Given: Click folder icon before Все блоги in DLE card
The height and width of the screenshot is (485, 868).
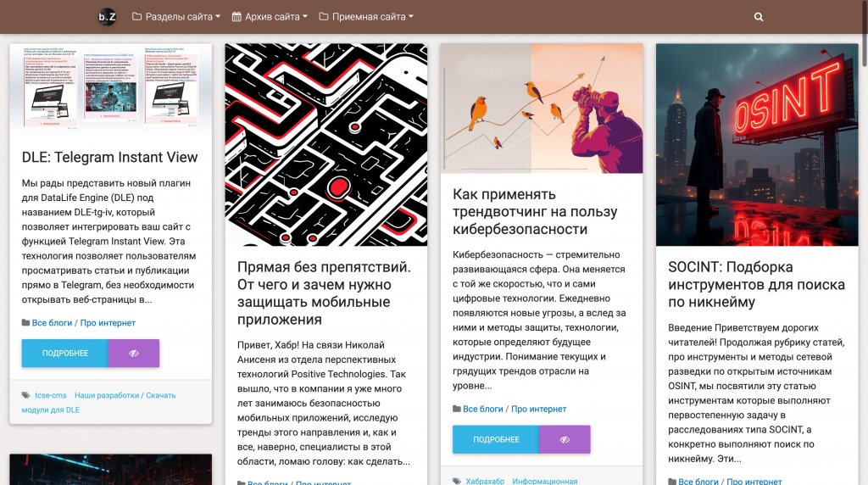Looking at the screenshot, I should 25,323.
